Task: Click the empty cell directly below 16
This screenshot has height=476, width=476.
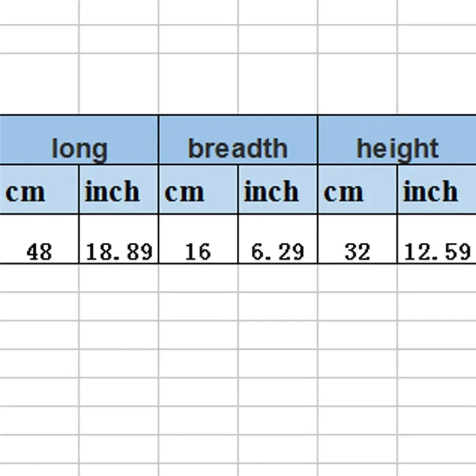Action: tap(198, 278)
